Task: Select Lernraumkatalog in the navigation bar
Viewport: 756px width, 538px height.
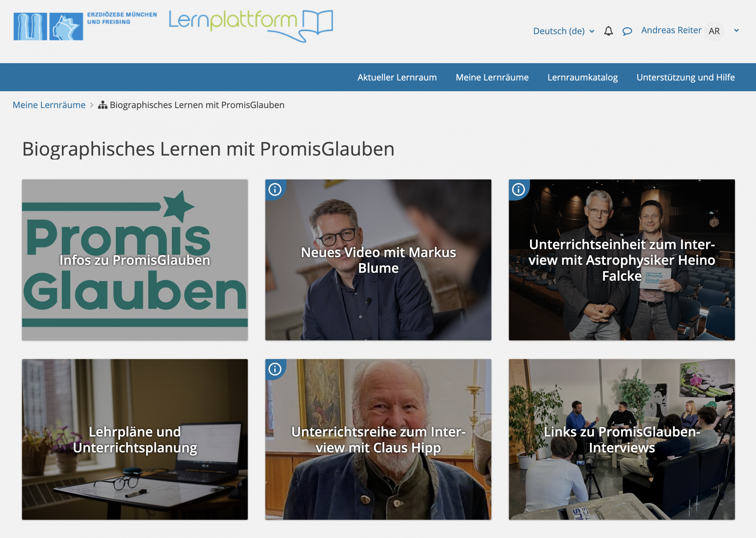Action: click(x=583, y=77)
